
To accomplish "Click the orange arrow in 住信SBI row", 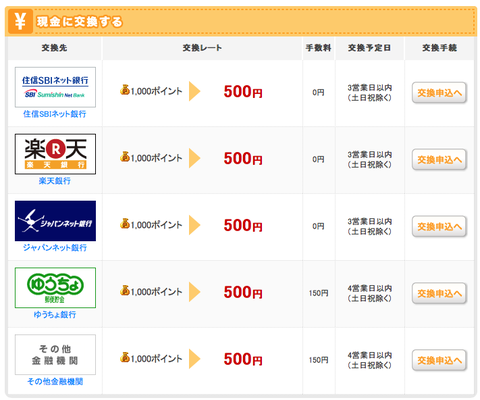I will 195,91.
